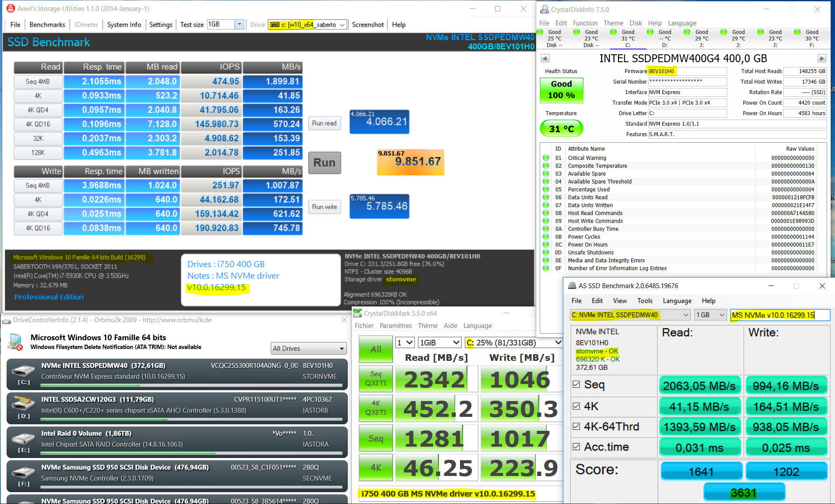Click [F:] Samsung drive icon
The image size is (835, 504).
coord(24,472)
